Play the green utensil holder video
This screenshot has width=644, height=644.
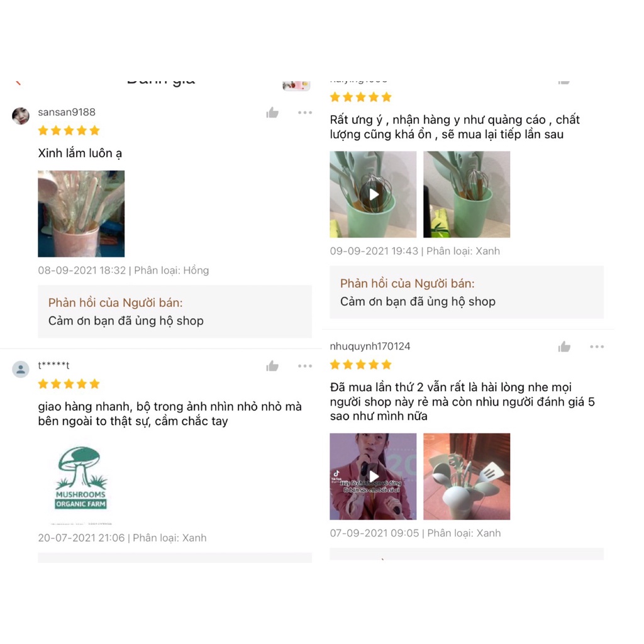tap(373, 194)
